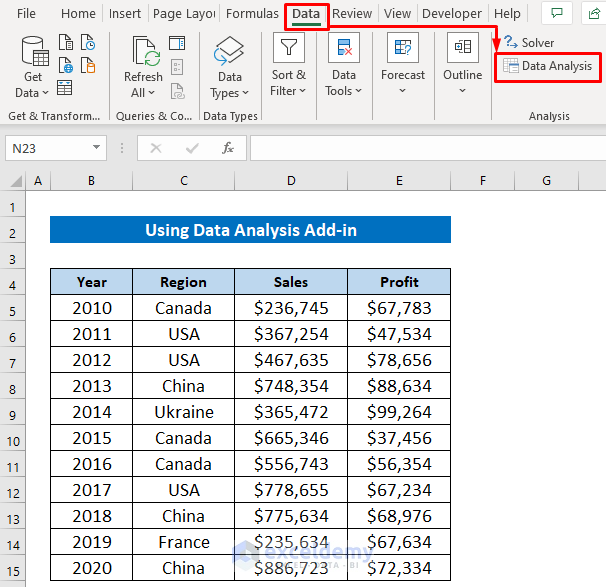
Task: Select the title cell Using Data Analysis Add-in
Action: (250, 230)
